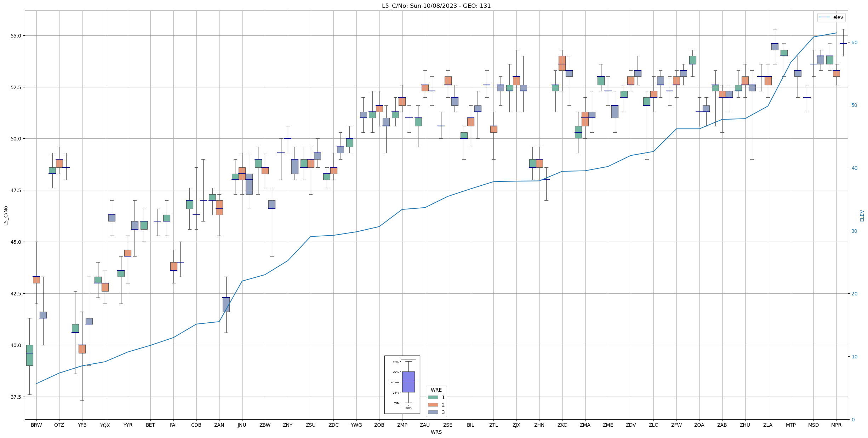The width and height of the screenshot is (868, 438).
Task: Click the ZMP station tick label
Action: (402, 425)
